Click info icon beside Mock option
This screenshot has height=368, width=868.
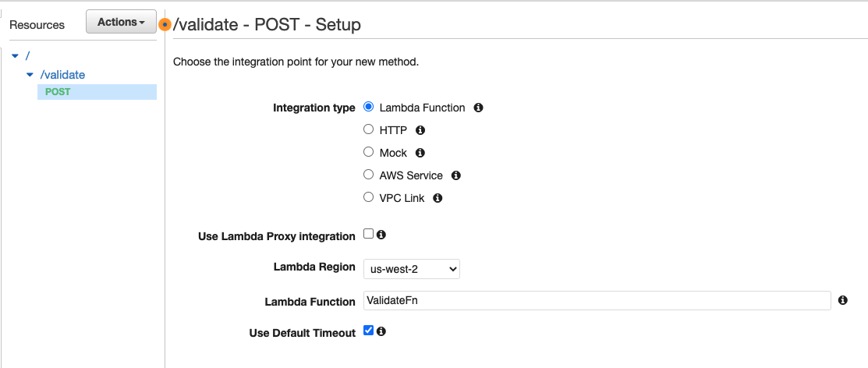[420, 153]
